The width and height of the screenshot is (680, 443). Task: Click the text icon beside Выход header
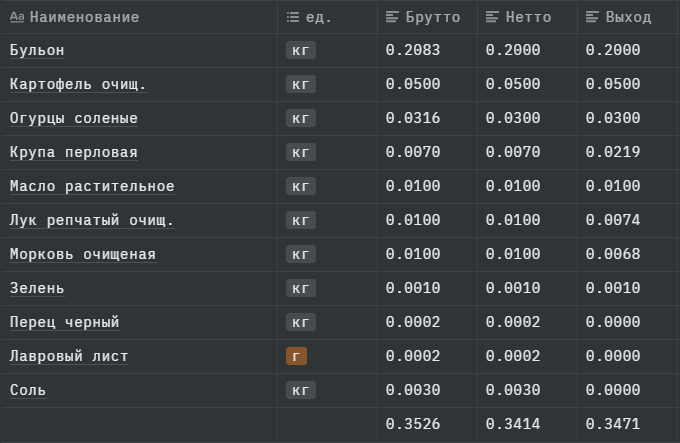point(592,17)
